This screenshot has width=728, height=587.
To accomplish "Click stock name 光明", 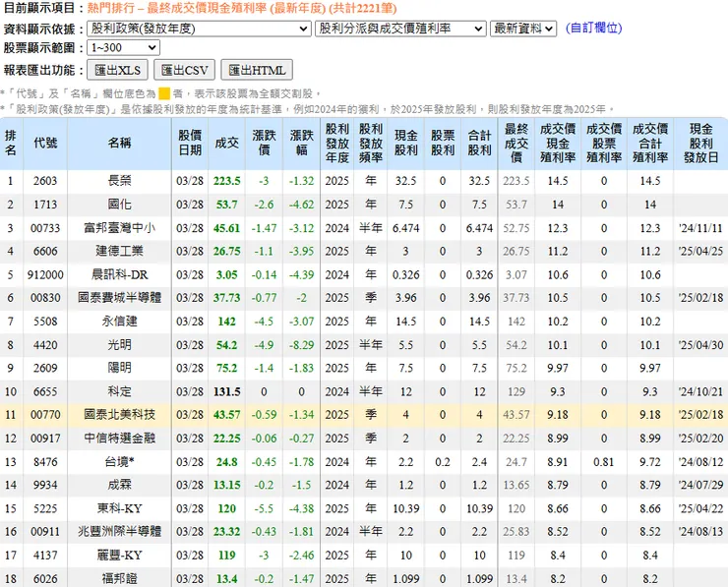I will point(119,345).
